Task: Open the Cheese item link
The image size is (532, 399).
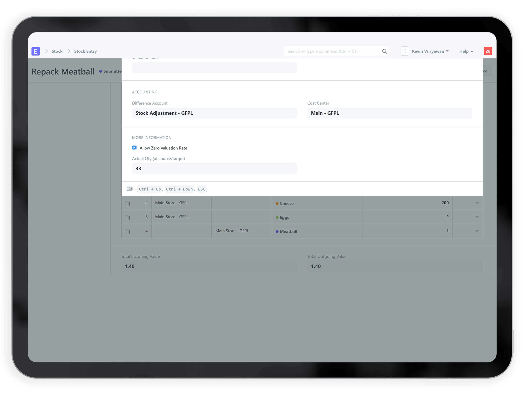Action: pyautogui.click(x=286, y=203)
